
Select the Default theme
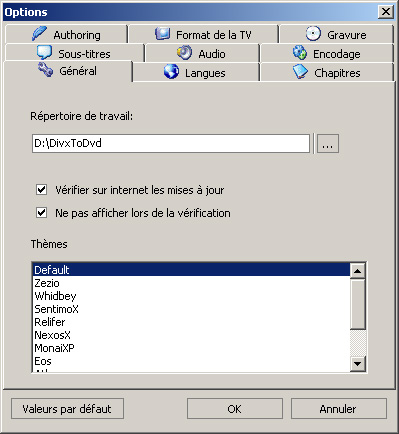tap(191, 270)
